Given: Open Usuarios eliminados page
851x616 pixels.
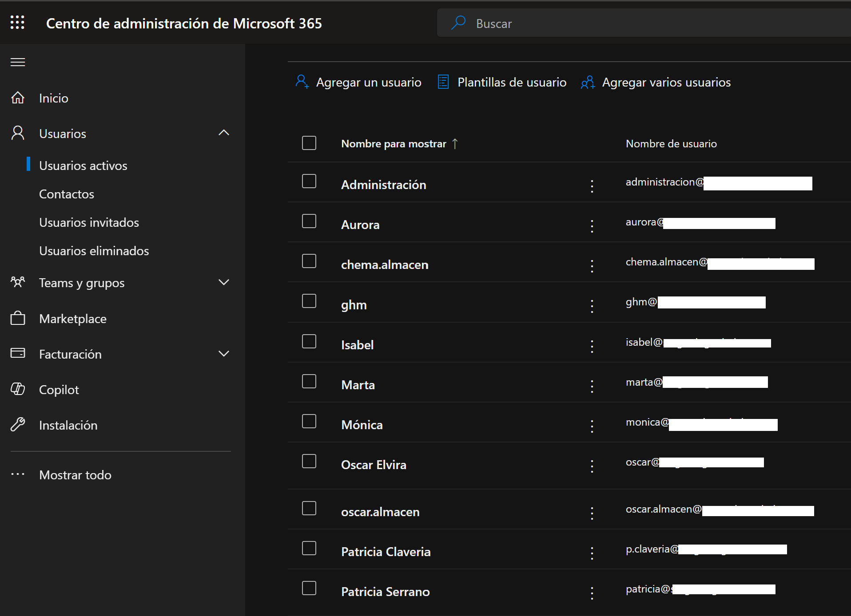Looking at the screenshot, I should (x=94, y=251).
